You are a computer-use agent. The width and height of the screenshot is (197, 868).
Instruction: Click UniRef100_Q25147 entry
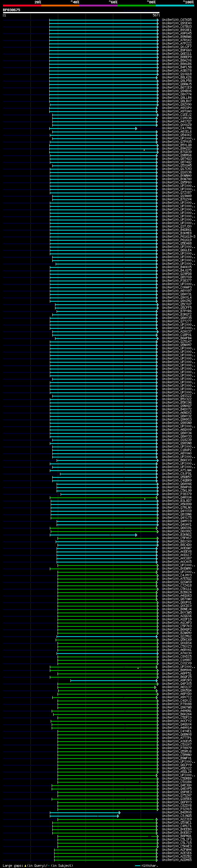(x=177, y=342)
